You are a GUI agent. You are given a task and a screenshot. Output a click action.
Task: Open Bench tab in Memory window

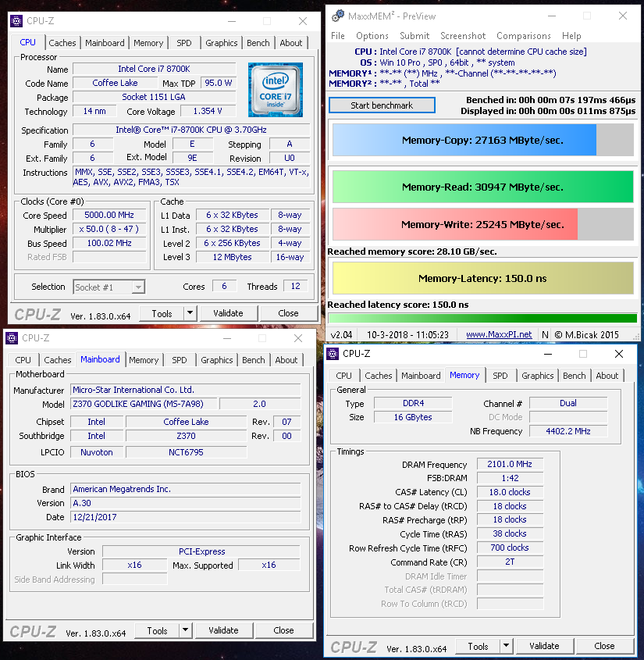[575, 376]
